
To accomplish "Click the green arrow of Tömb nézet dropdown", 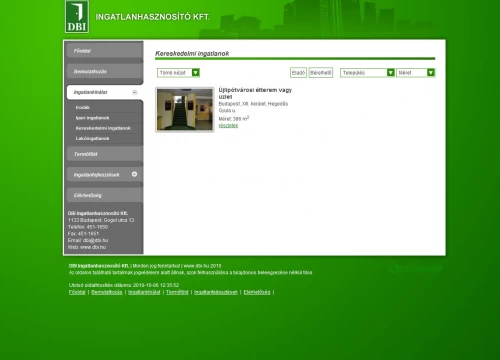I will 196,73.
